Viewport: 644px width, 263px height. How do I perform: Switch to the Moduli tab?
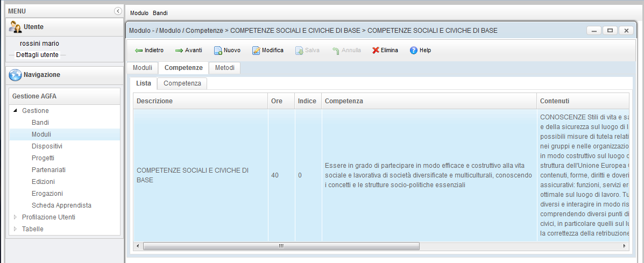click(143, 68)
